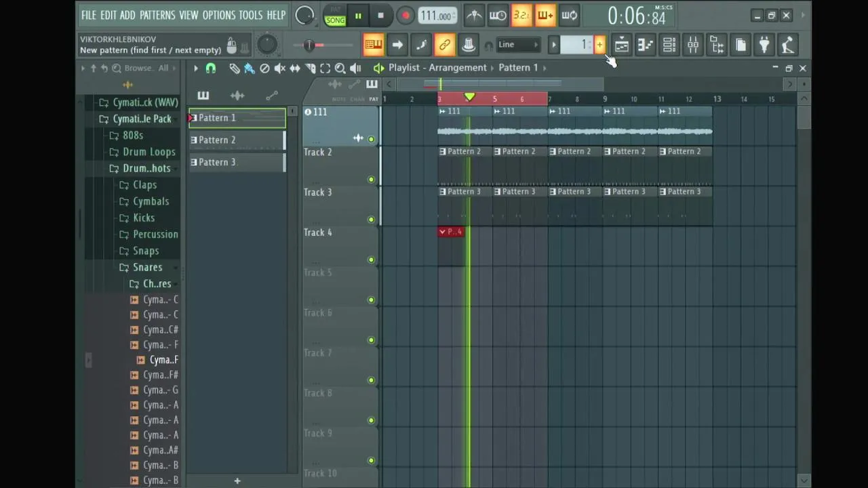
Task: Toggle blend recording overdub button
Action: (x=545, y=16)
